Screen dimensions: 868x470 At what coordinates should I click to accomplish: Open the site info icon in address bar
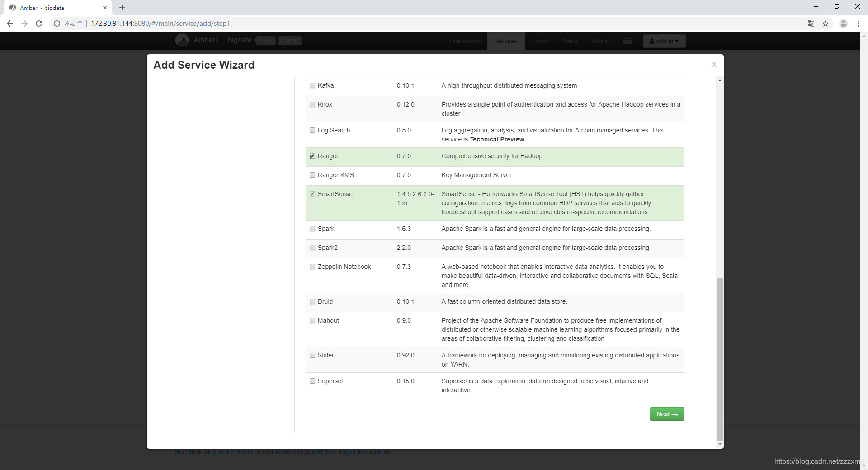(57, 23)
